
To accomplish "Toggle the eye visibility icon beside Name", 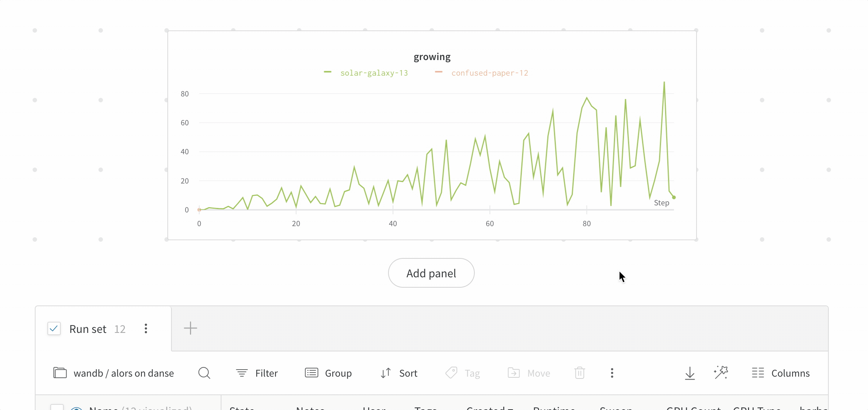I will click(x=76, y=408).
